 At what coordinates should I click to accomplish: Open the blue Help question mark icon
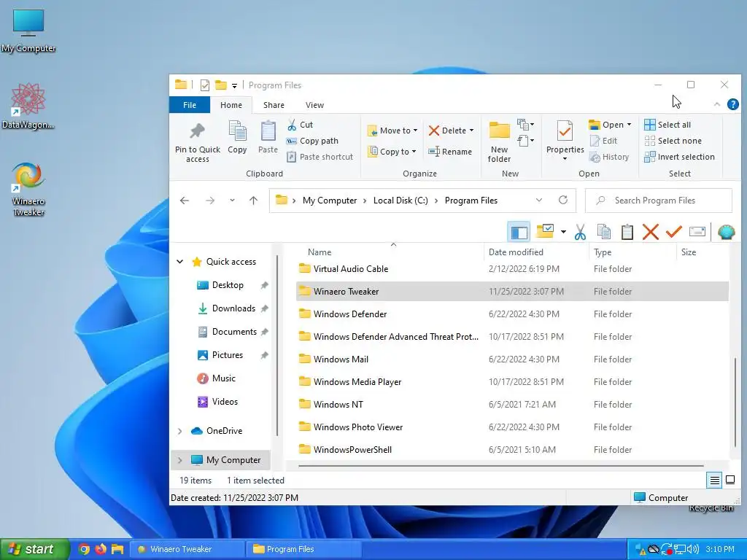[x=732, y=104]
